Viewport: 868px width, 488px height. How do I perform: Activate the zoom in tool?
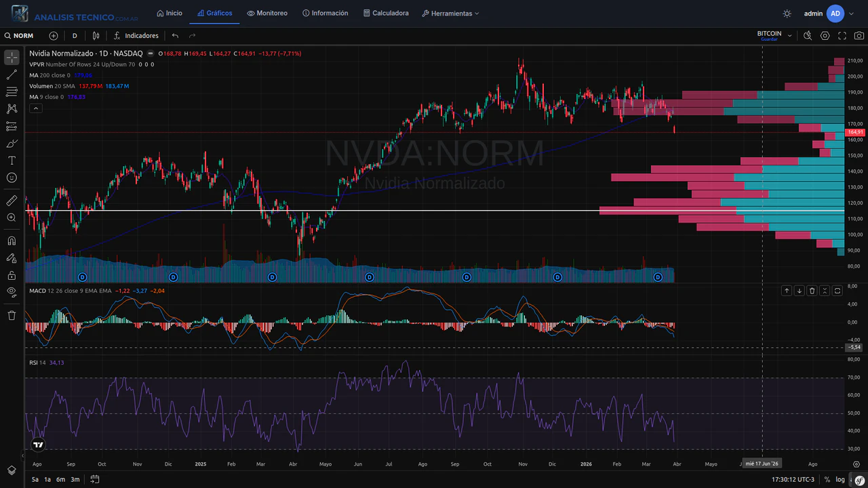12,218
